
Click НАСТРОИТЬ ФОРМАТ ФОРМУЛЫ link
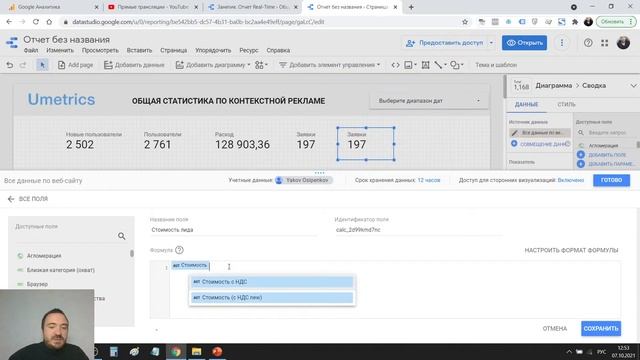(571, 250)
